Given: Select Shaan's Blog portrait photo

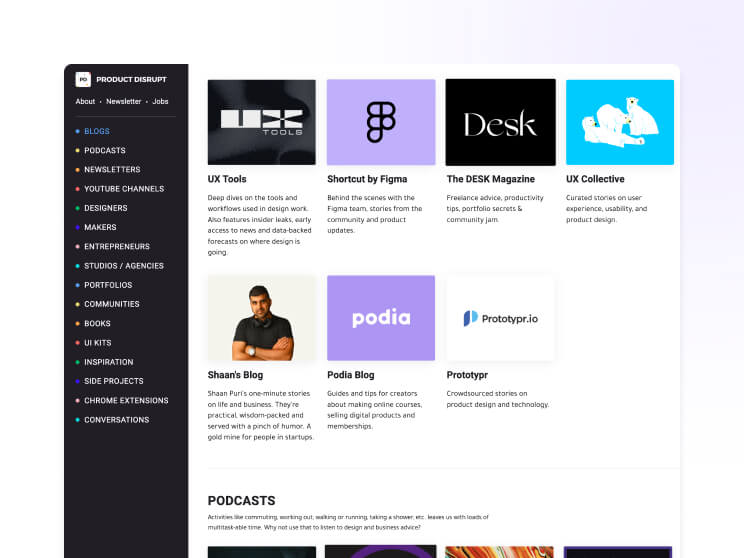Looking at the screenshot, I should [261, 318].
